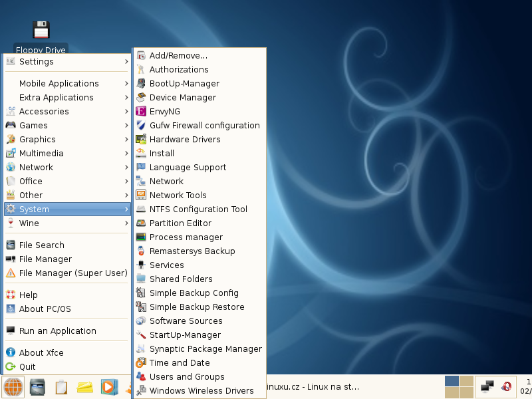Viewport: 532px width, 399px height.
Task: Expand the Extra Applications submenu arrow
Action: [126, 97]
